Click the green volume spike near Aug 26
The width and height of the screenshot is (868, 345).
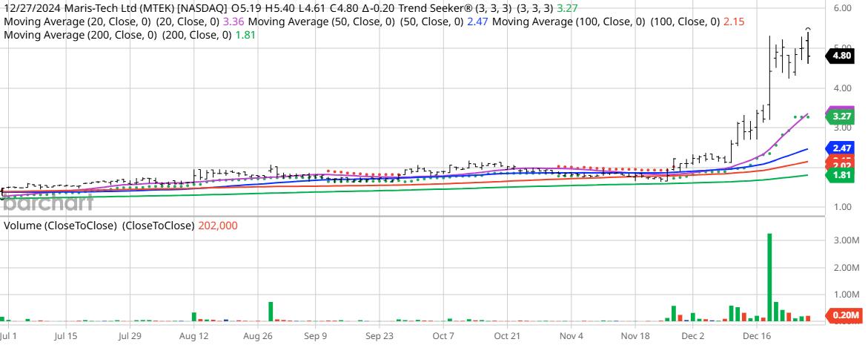pyautogui.click(x=271, y=311)
